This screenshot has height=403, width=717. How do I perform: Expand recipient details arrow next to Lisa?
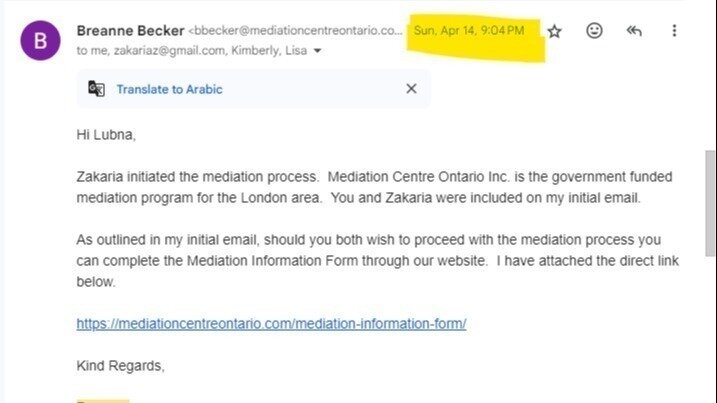click(x=317, y=51)
